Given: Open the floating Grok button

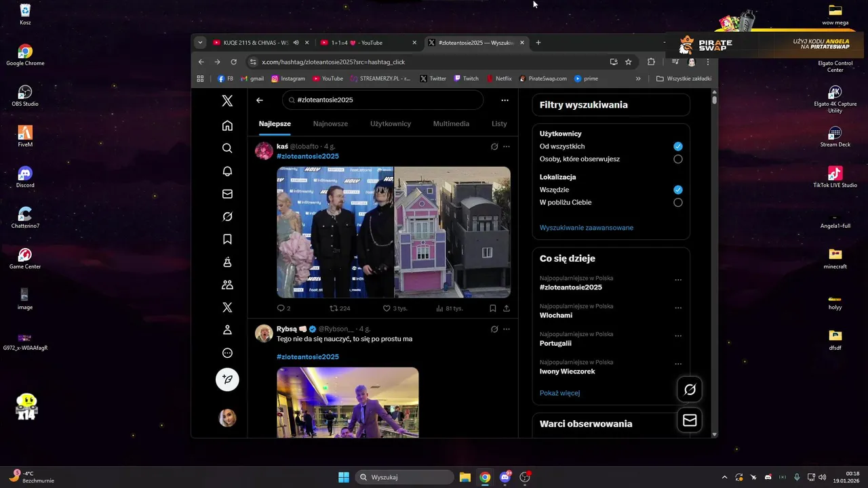Looking at the screenshot, I should coord(690,389).
